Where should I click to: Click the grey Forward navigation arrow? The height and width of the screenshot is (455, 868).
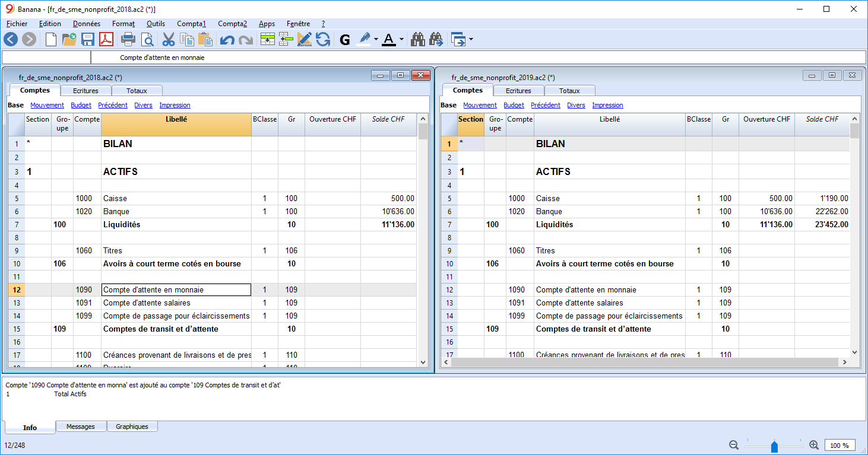[x=29, y=40]
